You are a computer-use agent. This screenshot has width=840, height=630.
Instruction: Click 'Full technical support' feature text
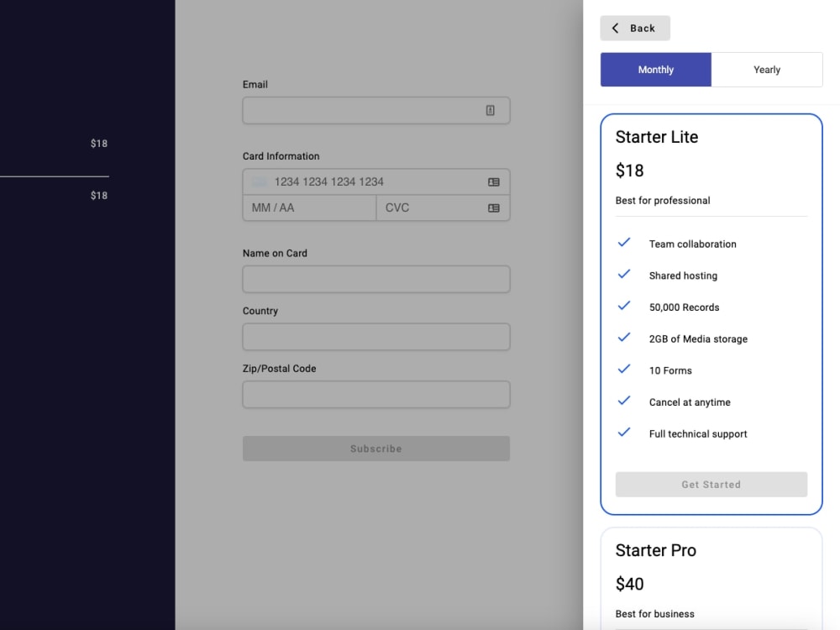tap(698, 434)
